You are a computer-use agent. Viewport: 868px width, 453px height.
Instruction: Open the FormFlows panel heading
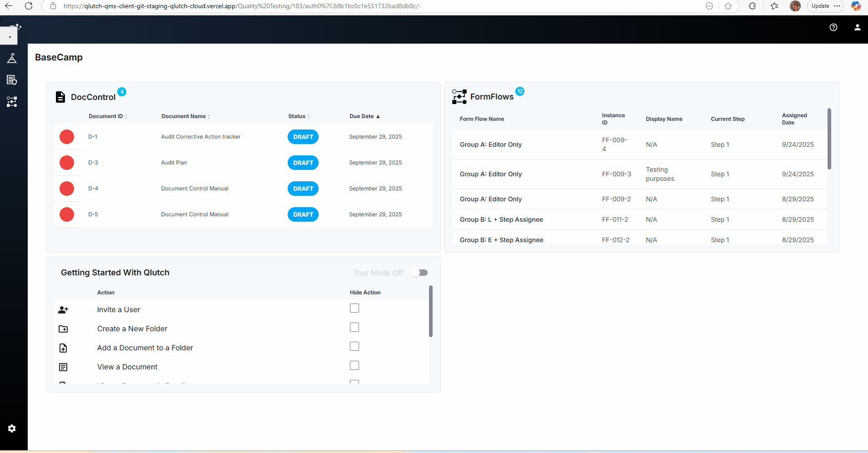coord(492,97)
